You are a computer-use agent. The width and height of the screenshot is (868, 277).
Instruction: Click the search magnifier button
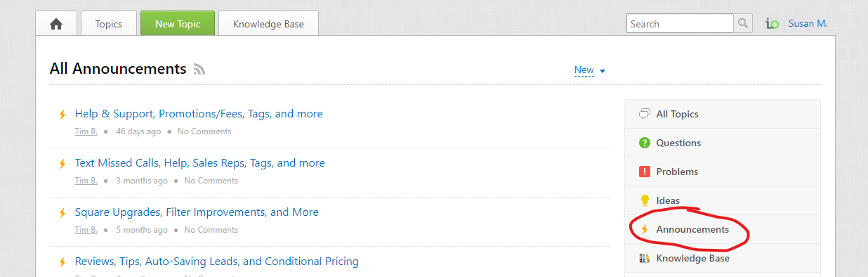point(743,23)
